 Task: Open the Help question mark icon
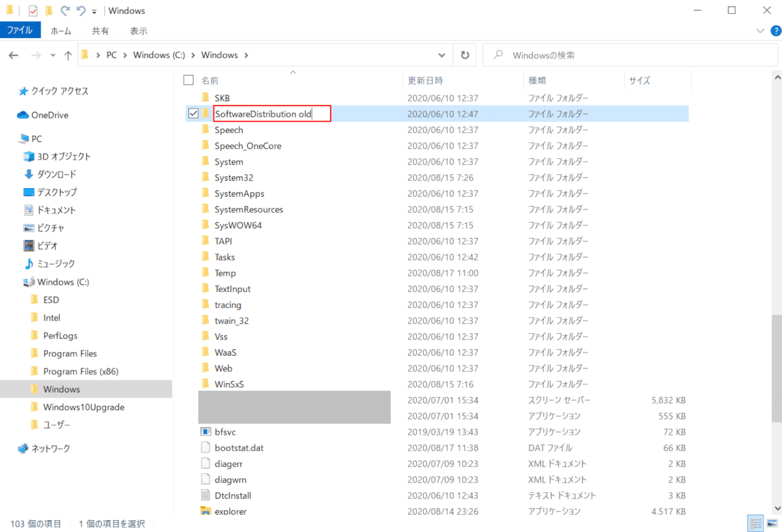(x=775, y=31)
